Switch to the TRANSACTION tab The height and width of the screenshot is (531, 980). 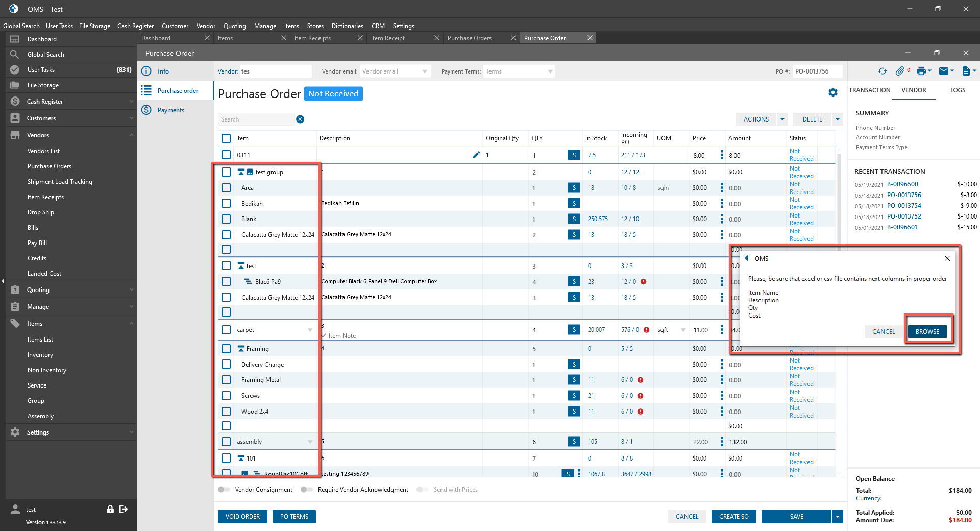[x=869, y=90]
